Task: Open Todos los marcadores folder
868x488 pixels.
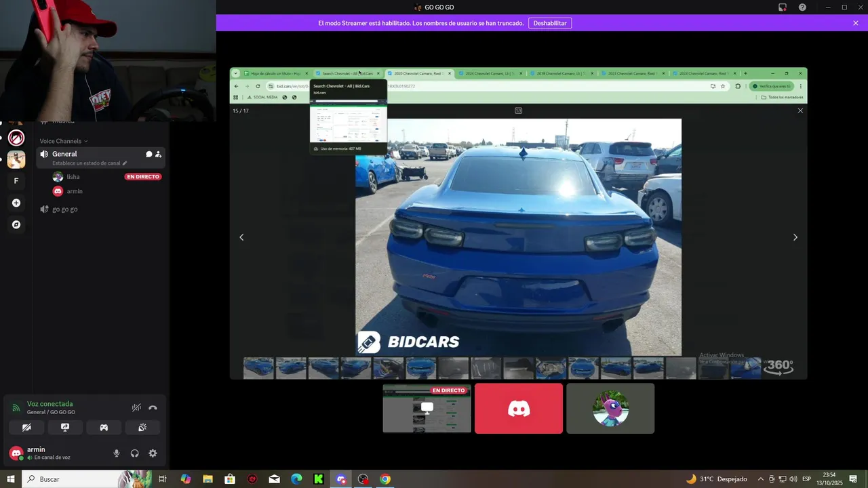Action: 782,97
